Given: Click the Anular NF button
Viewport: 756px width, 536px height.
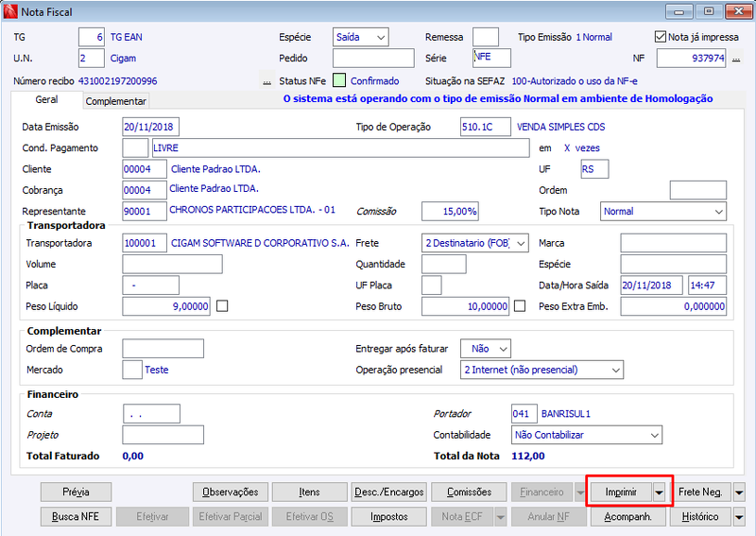Looking at the screenshot, I should 548,517.
